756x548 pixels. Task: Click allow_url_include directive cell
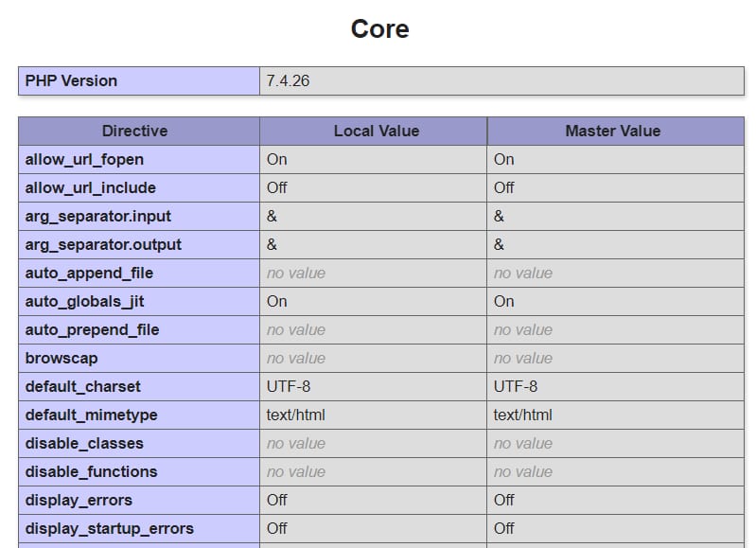coord(90,187)
